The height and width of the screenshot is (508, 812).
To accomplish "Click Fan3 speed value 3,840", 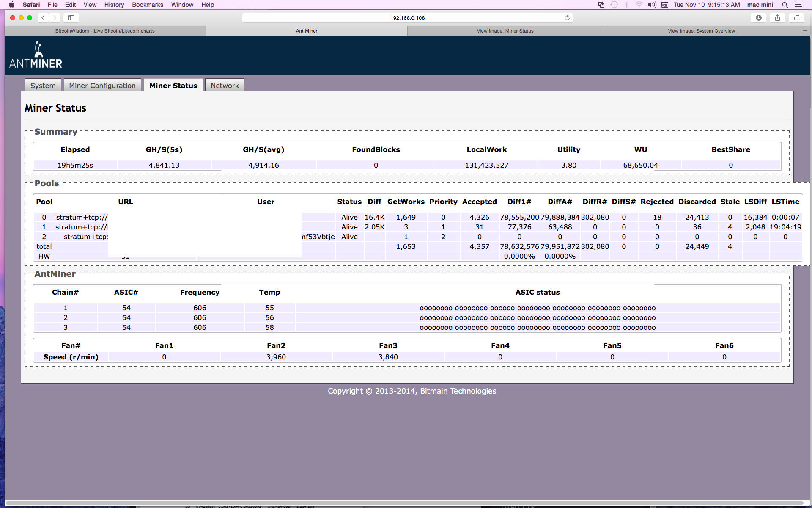I will (388, 357).
